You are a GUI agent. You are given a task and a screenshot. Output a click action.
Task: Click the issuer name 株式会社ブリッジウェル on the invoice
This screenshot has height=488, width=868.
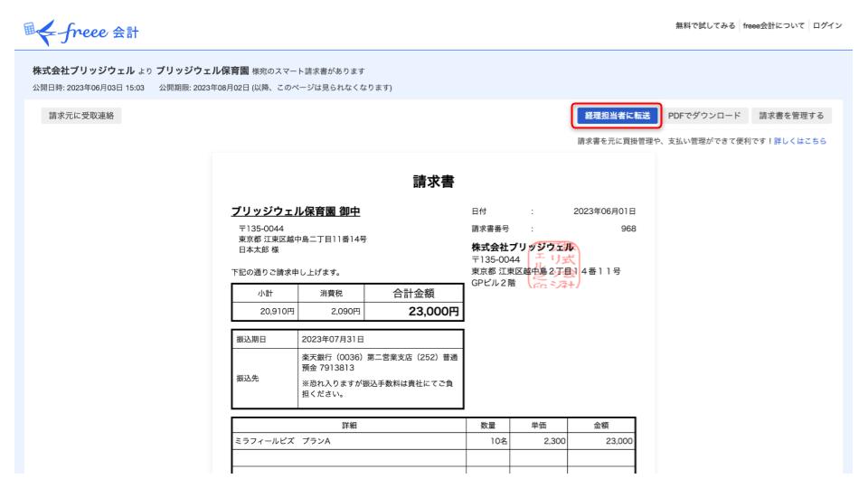point(522,247)
